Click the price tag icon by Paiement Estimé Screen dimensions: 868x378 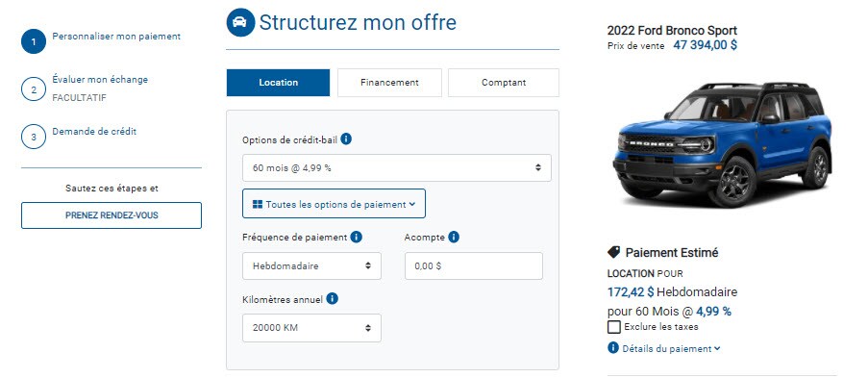click(614, 252)
